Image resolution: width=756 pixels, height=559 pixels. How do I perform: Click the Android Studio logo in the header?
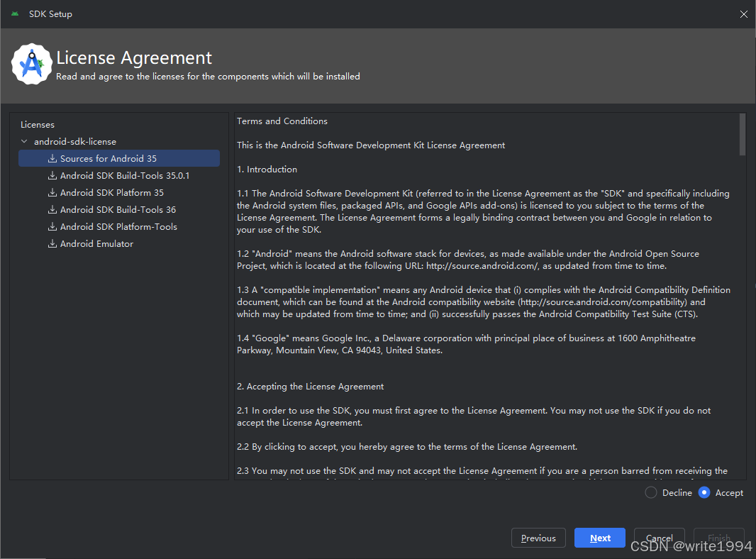(x=31, y=64)
